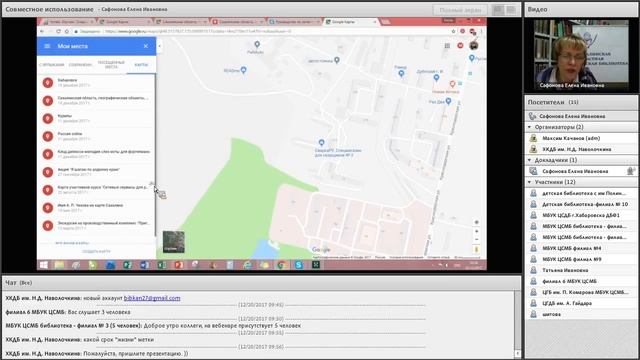Viewport: 640px width, 360px height.
Task: Collapse the "Участники (12)" group
Action: click(530, 182)
